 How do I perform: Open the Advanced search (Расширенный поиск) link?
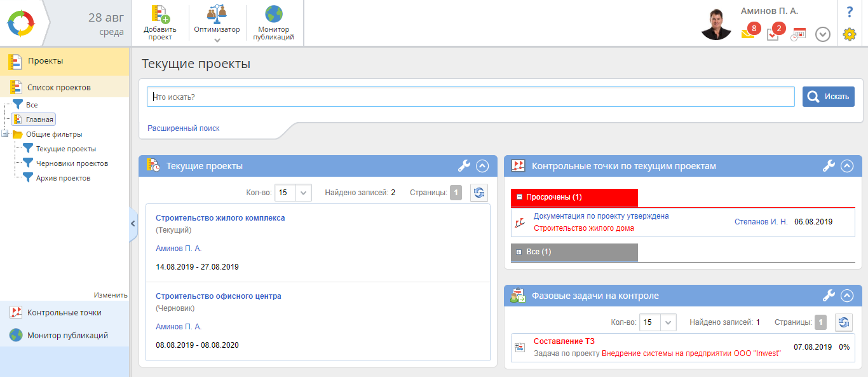tap(183, 128)
